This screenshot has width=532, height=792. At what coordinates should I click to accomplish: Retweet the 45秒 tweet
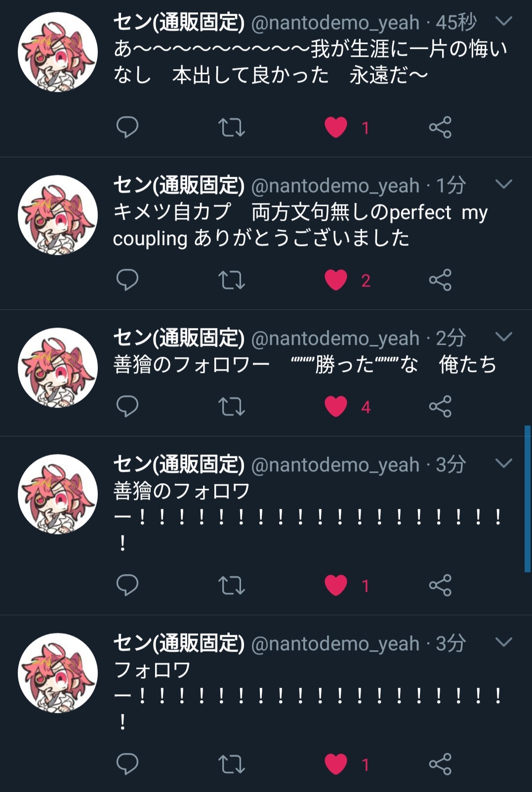pyautogui.click(x=232, y=127)
